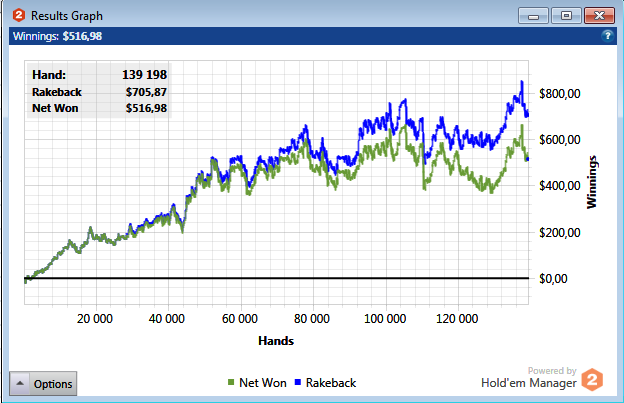This screenshot has height=403, width=624.
Task: Click the 100 000 hands axis label
Action: point(385,319)
